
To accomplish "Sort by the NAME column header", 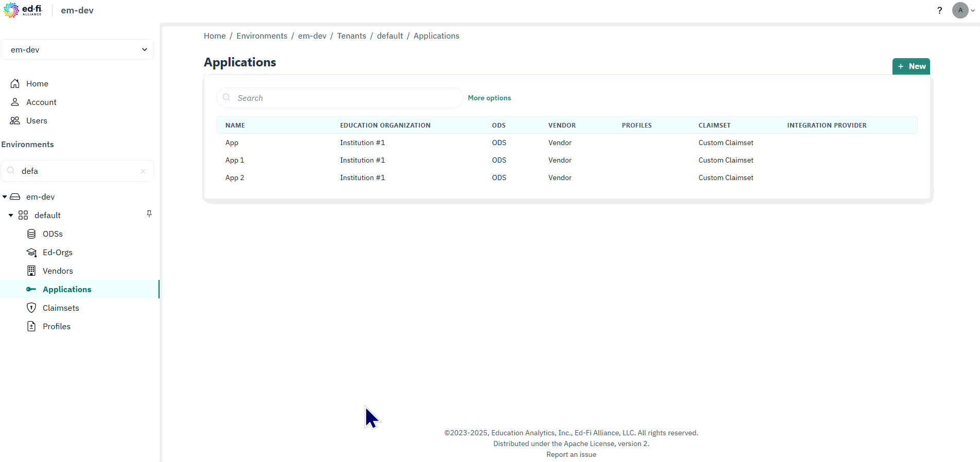I will 235,125.
